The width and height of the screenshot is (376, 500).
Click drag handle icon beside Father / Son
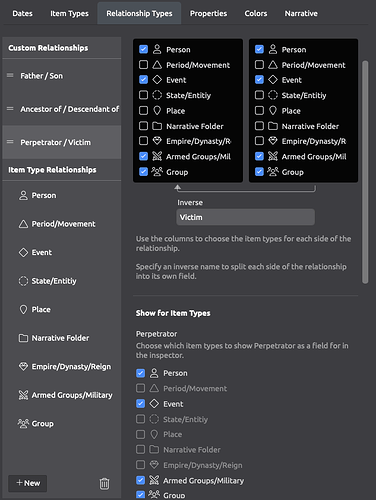tap(10, 75)
